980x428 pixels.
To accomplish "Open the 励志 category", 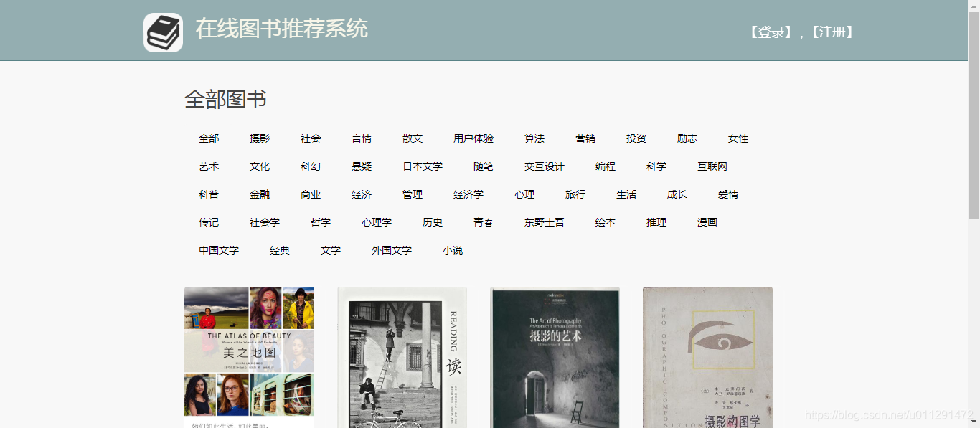I will point(687,138).
